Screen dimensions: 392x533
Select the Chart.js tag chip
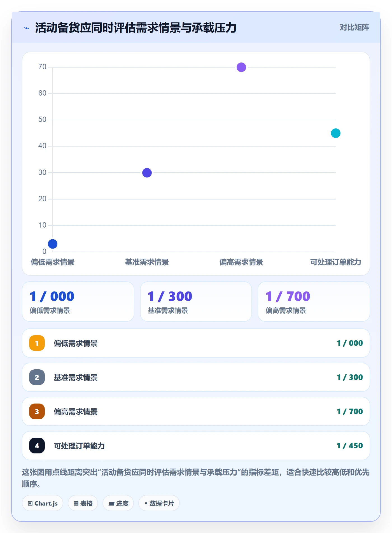[43, 503]
